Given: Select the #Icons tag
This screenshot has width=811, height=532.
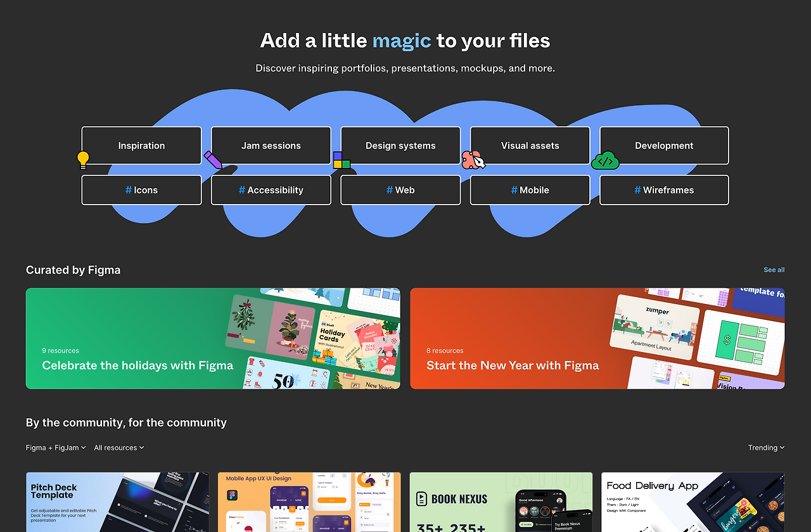Looking at the screenshot, I should coord(141,190).
